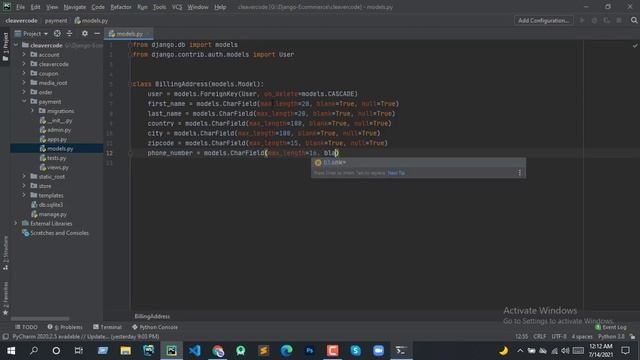
Task: Open the VCS menu
Action: coord(177,7)
